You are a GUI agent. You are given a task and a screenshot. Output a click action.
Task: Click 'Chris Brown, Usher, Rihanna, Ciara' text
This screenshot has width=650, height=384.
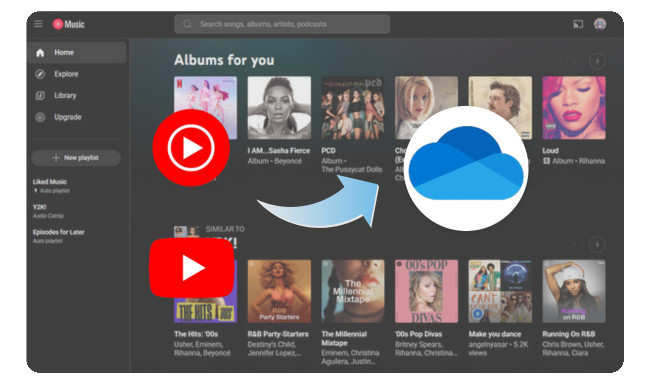[x=573, y=349]
